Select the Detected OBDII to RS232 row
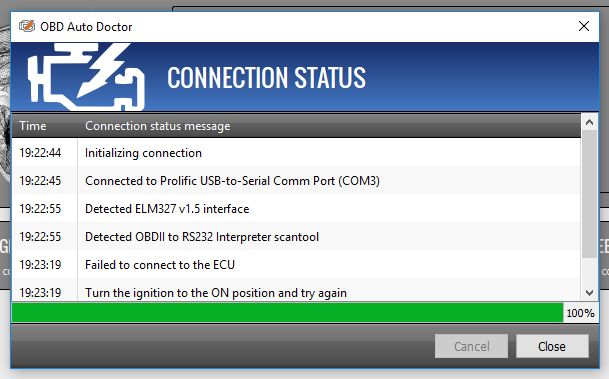The height and width of the screenshot is (379, 609). 296,236
